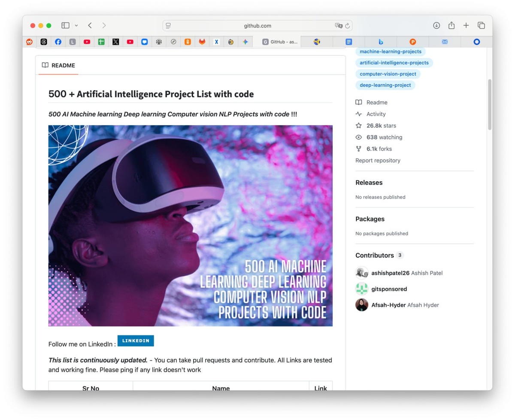Select the README tab
515x420 pixels.
point(58,65)
